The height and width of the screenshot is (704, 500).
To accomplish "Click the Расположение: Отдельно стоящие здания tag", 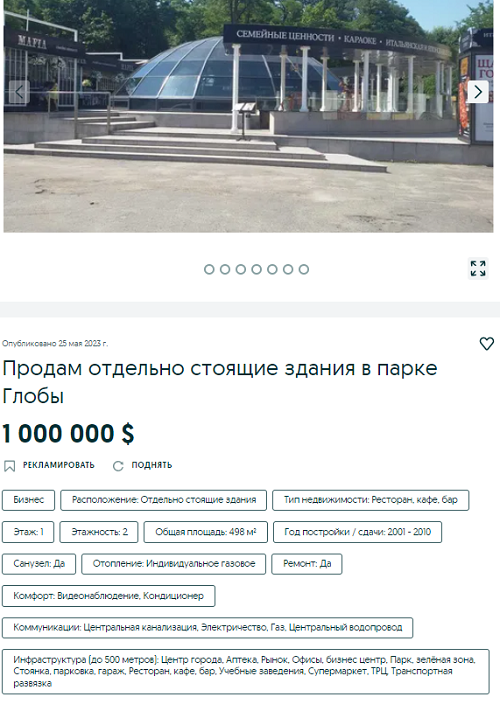I will click(164, 500).
